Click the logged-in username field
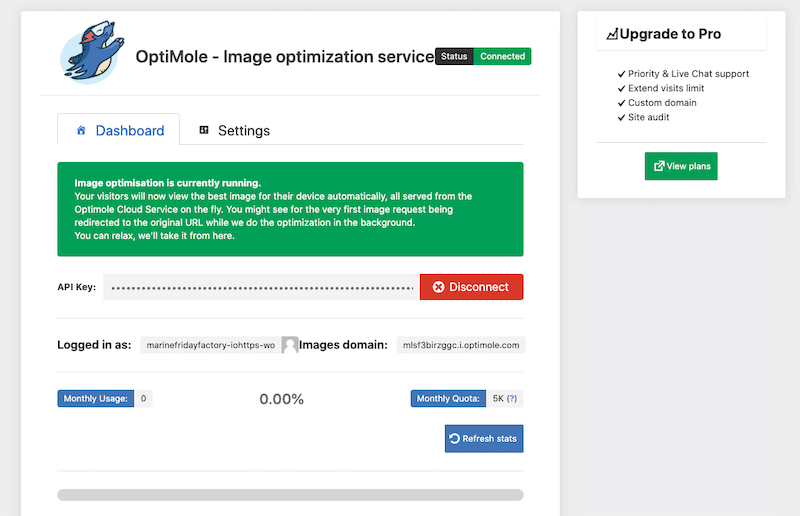The width and height of the screenshot is (800, 516). 211,345
